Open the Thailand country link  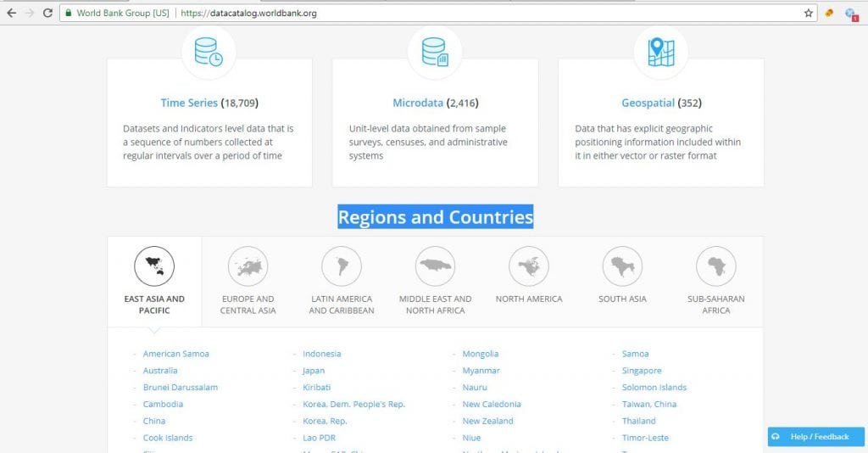tap(639, 421)
